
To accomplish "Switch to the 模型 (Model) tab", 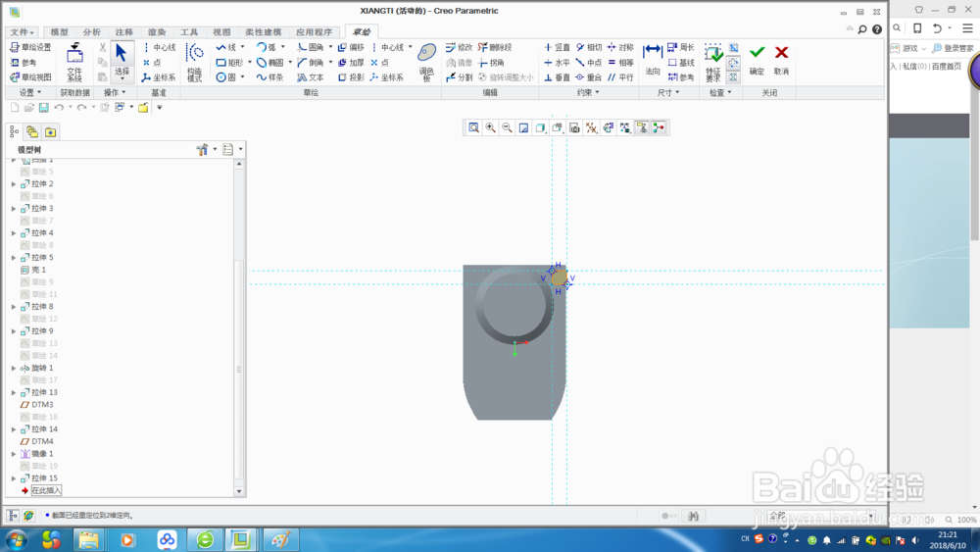I will pyautogui.click(x=60, y=32).
